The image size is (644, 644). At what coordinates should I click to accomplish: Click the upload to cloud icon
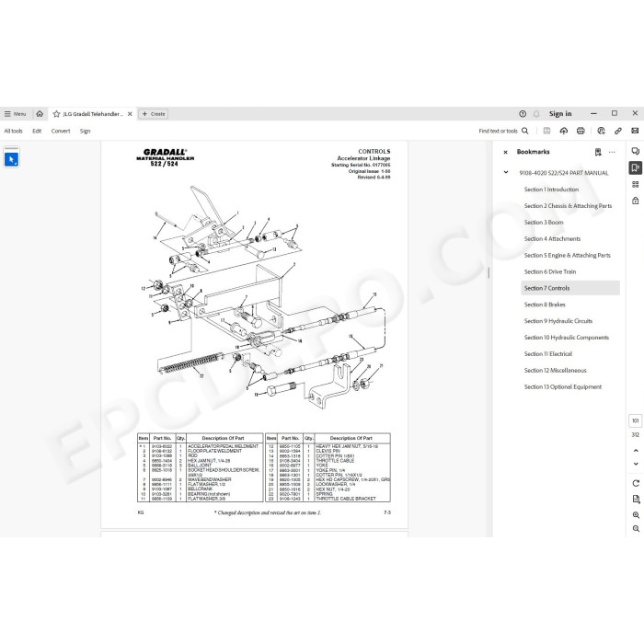pos(563,131)
